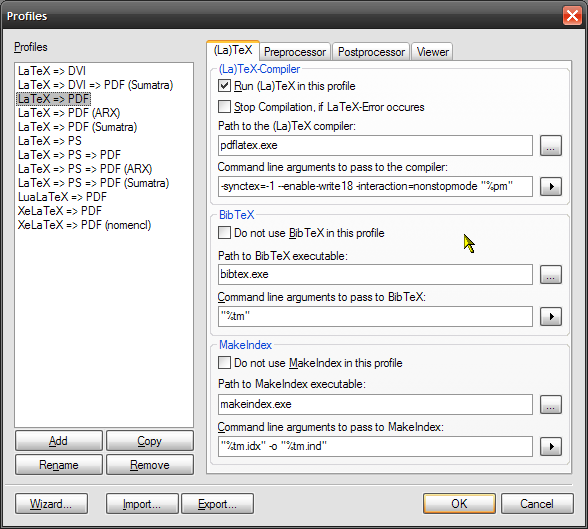This screenshot has width=588, height=529.
Task: Edit compiler command line arguments field
Action: coord(375,186)
